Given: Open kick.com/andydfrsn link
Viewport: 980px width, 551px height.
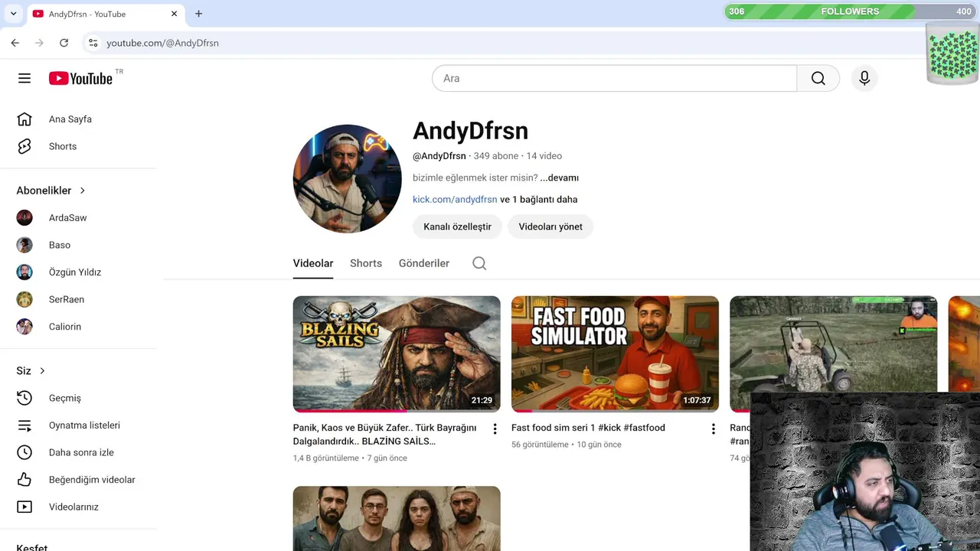Looking at the screenshot, I should pos(455,200).
